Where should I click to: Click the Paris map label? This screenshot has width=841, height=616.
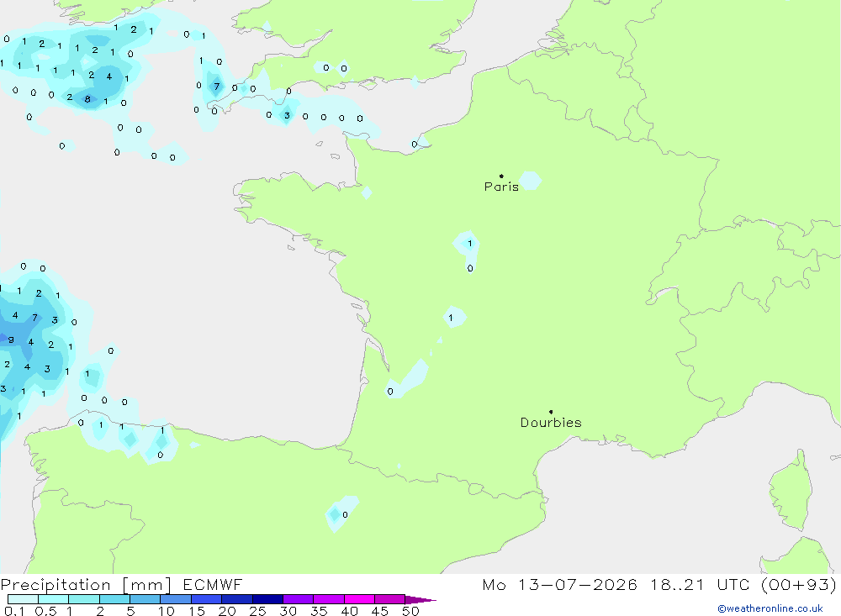point(501,187)
